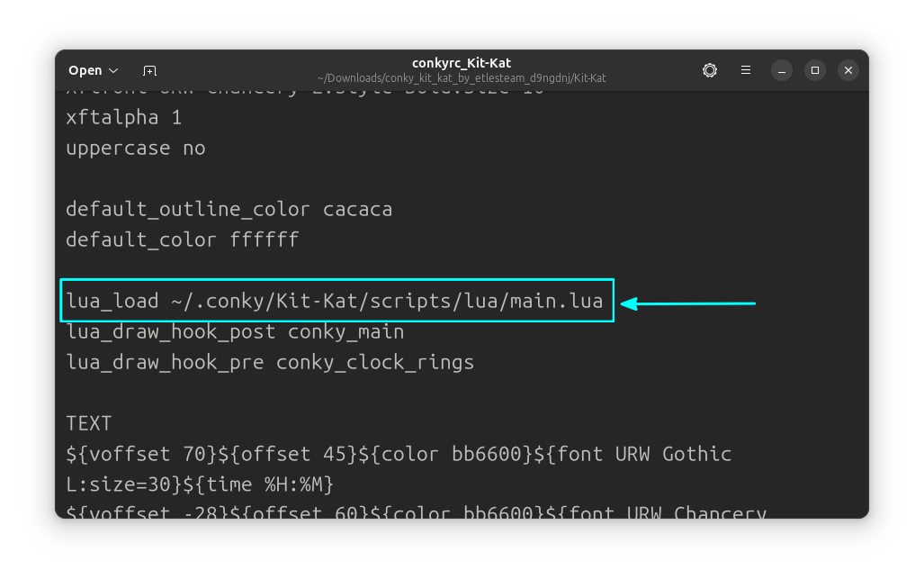Place cursor on lua_draw_hook_post conky_main line

[x=235, y=331]
